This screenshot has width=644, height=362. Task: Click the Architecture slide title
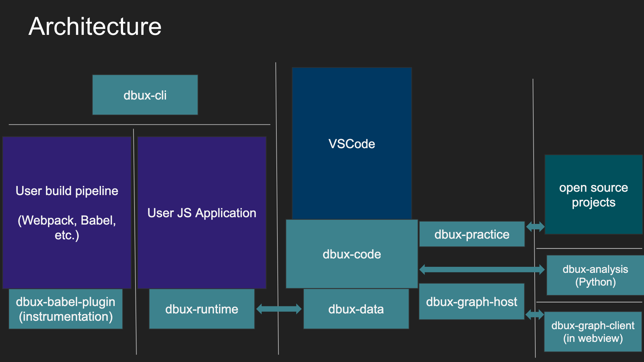(x=95, y=26)
